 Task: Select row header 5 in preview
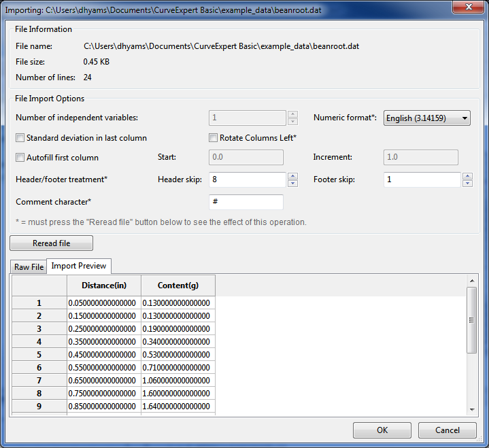click(x=39, y=355)
